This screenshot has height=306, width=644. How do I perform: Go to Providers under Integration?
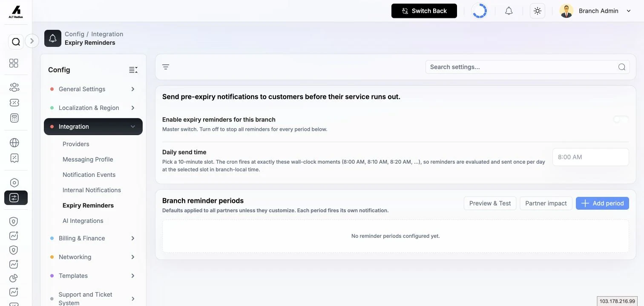tap(76, 144)
